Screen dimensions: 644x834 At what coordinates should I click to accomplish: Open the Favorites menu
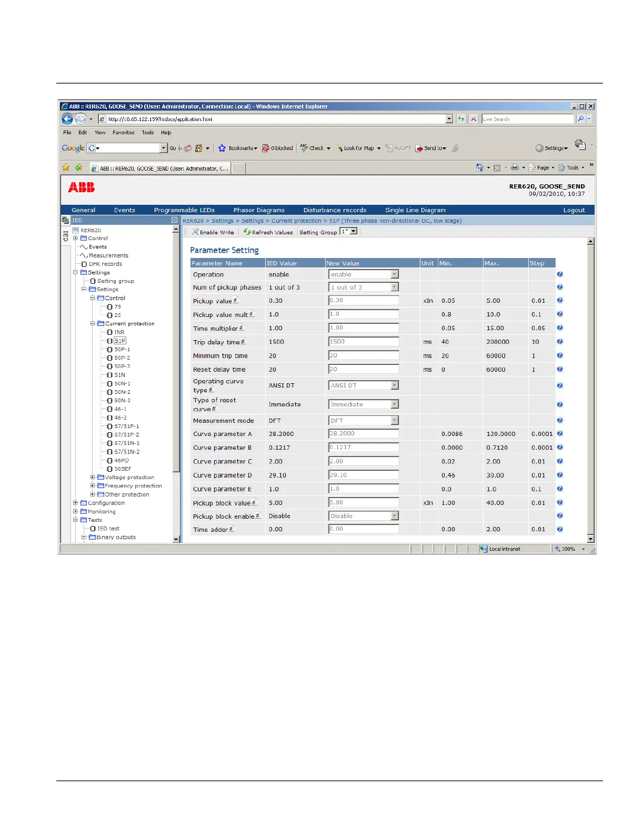[123, 133]
